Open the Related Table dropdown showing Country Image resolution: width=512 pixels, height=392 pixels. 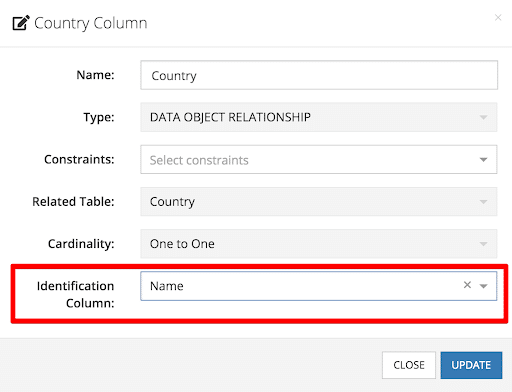pyautogui.click(x=319, y=202)
